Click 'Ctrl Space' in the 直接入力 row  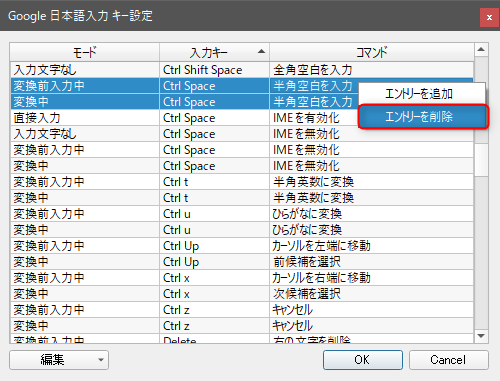tap(214, 118)
